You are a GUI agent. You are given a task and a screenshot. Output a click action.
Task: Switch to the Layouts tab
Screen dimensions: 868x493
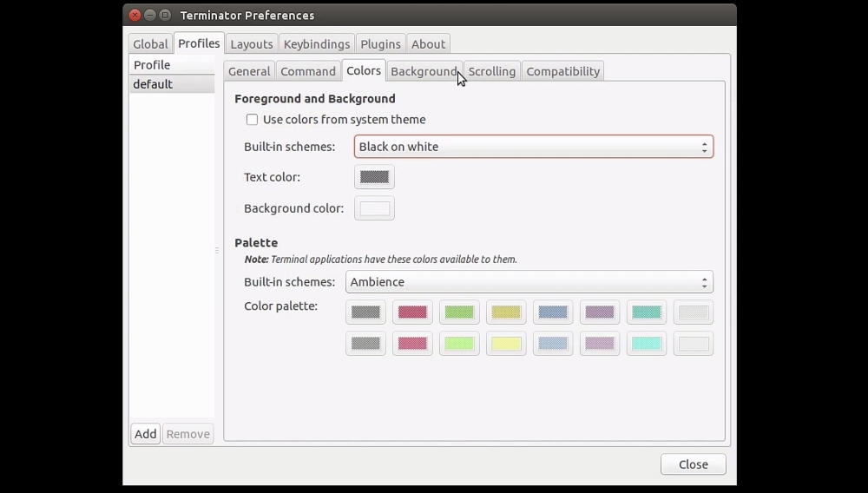pos(252,44)
